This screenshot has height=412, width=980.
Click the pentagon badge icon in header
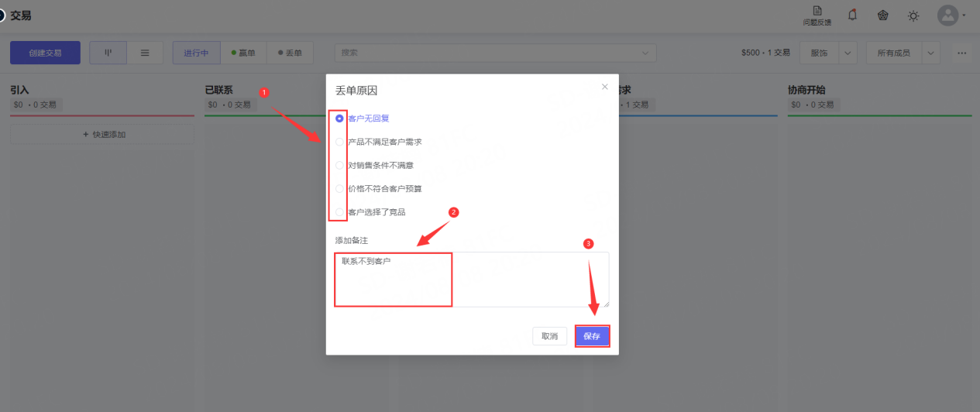click(882, 15)
